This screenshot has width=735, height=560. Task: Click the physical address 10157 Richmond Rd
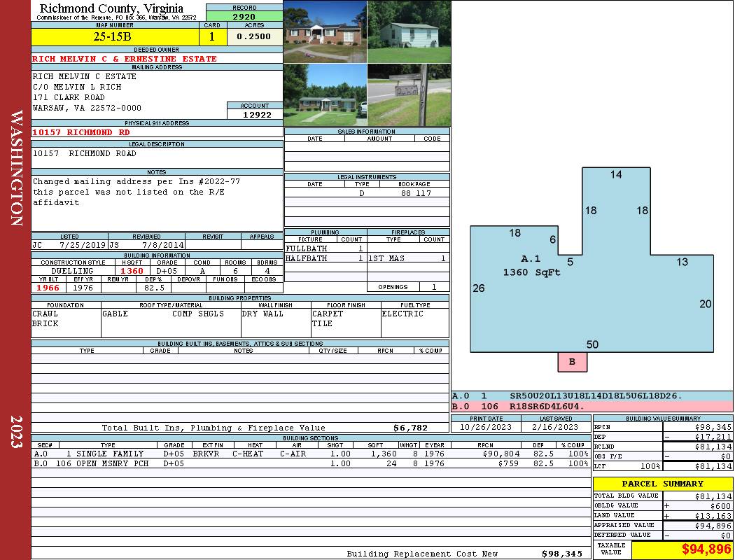coord(81,132)
